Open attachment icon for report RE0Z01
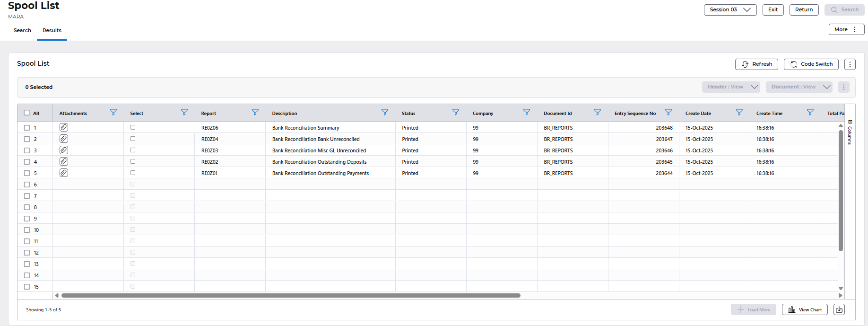868x326 pixels. [64, 173]
